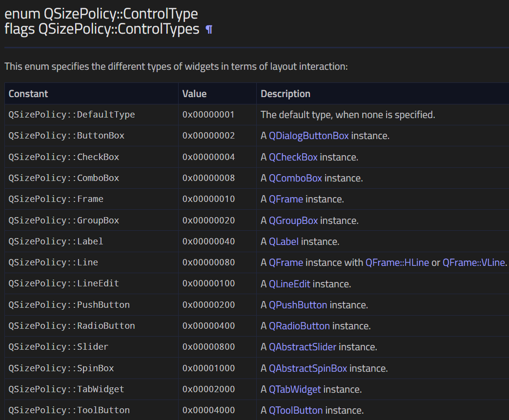Follow the QComboBox link
509x420 pixels.
(295, 178)
